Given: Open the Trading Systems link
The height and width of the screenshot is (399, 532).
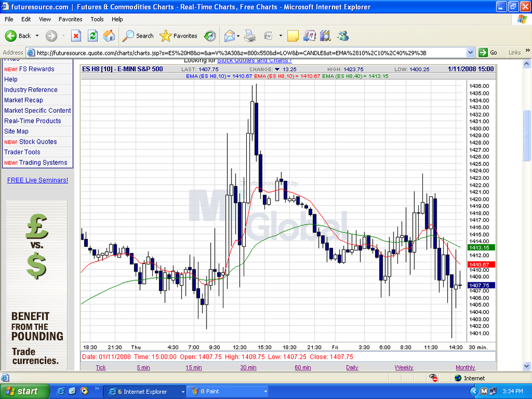Looking at the screenshot, I should (43, 162).
